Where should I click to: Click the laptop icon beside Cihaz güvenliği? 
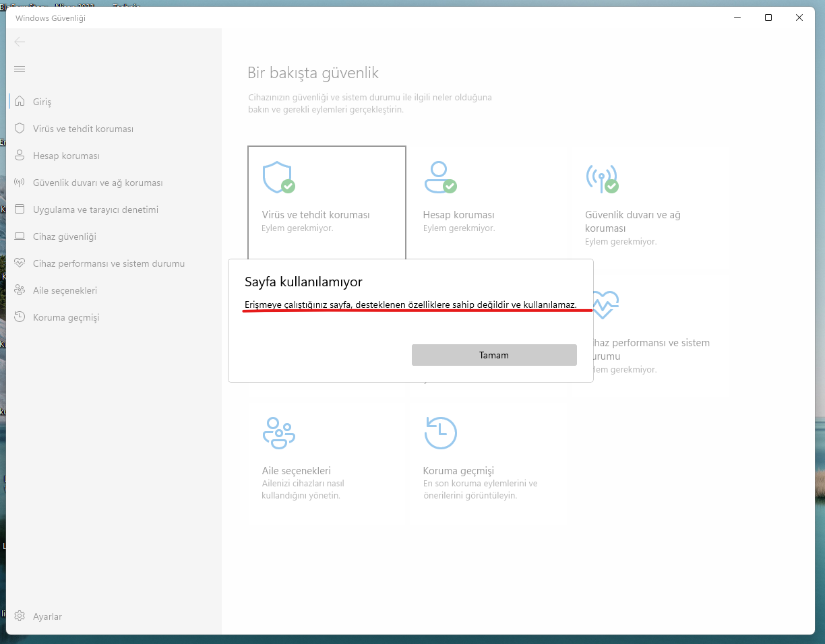pos(20,236)
